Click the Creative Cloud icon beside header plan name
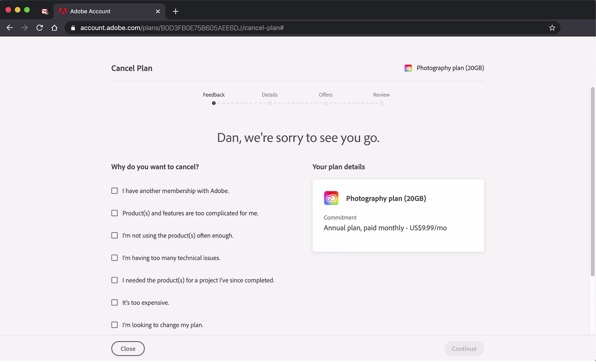This screenshot has height=364, width=596. coord(408,68)
